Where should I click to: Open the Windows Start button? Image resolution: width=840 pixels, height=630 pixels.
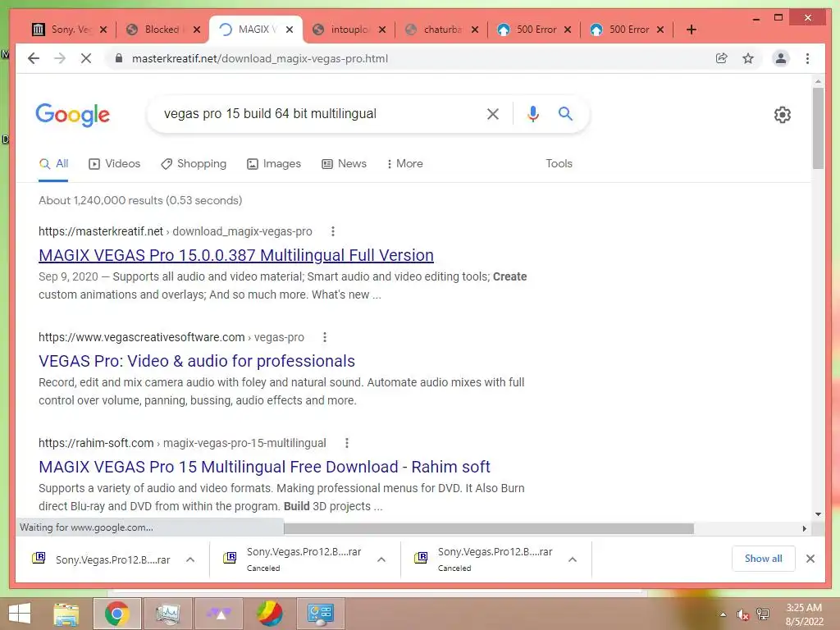20,614
